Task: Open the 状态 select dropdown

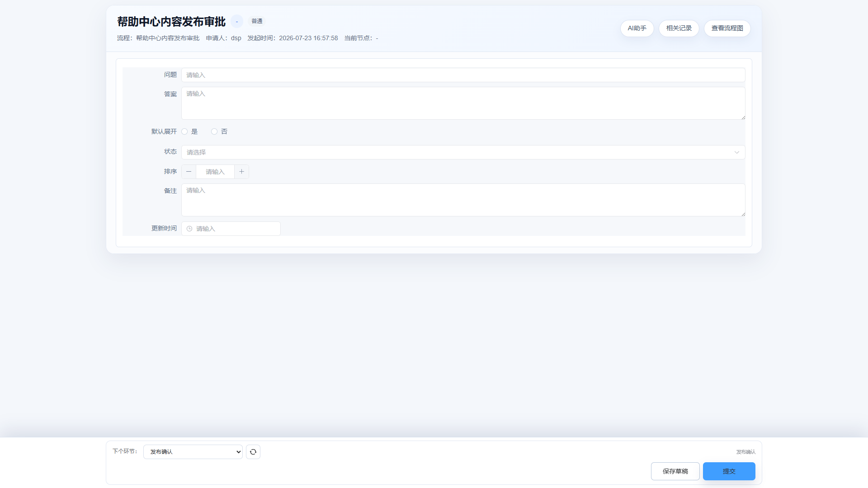Action: (x=463, y=152)
